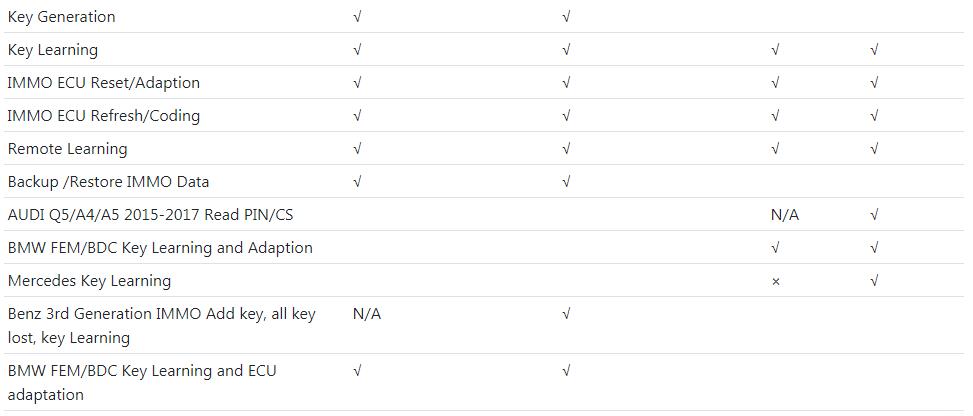Select the Key Learning row label

pyautogui.click(x=53, y=50)
